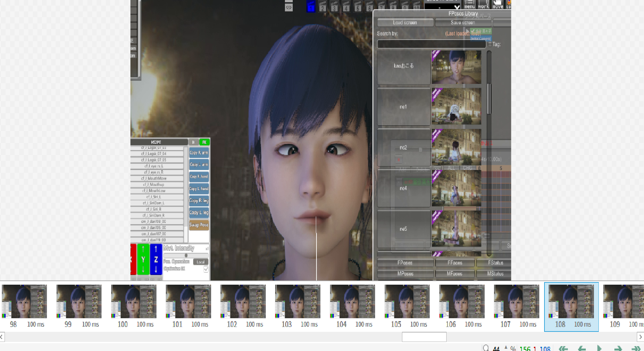Image resolution: width=644 pixels, height=351 pixels.
Task: Enable FK mode in HS2PE panel
Action: [x=204, y=142]
